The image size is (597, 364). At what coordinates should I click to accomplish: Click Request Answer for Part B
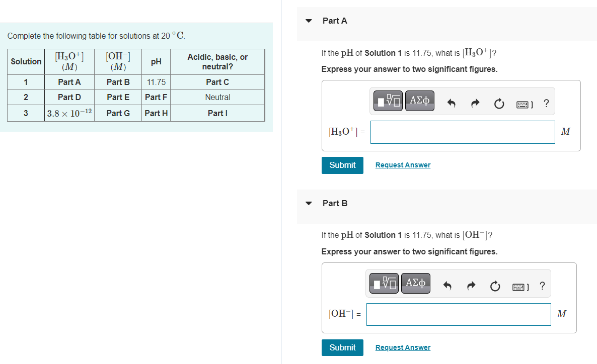point(403,347)
